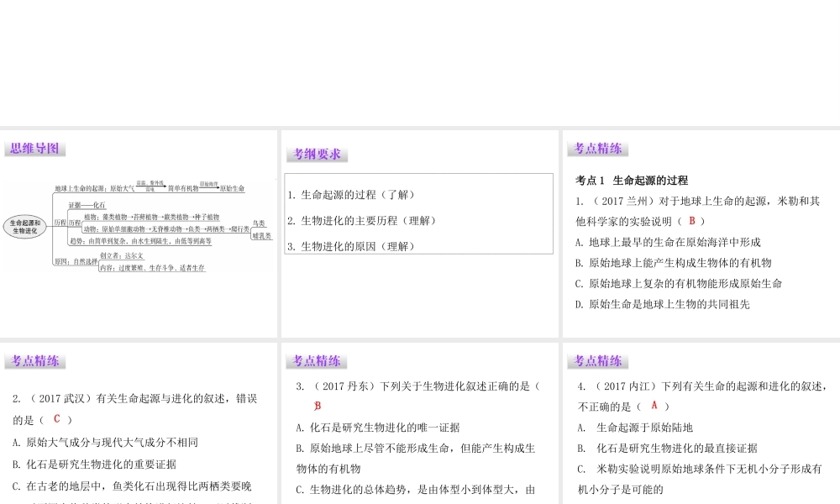Viewport: 840px width, 504px height.
Task: Click outline item 1. 生命起源的过程（了解）
Action: pyautogui.click(x=351, y=195)
